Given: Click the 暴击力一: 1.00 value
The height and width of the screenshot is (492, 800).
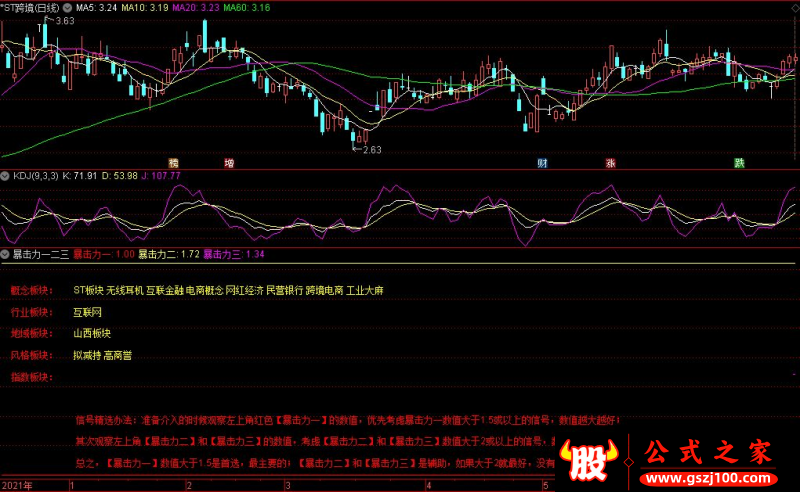Looking at the screenshot, I should 104,254.
